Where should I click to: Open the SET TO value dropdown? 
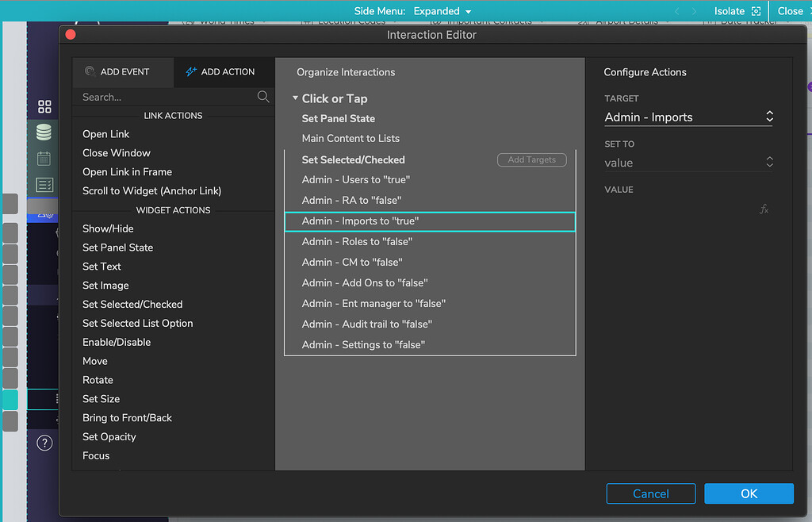click(x=688, y=163)
